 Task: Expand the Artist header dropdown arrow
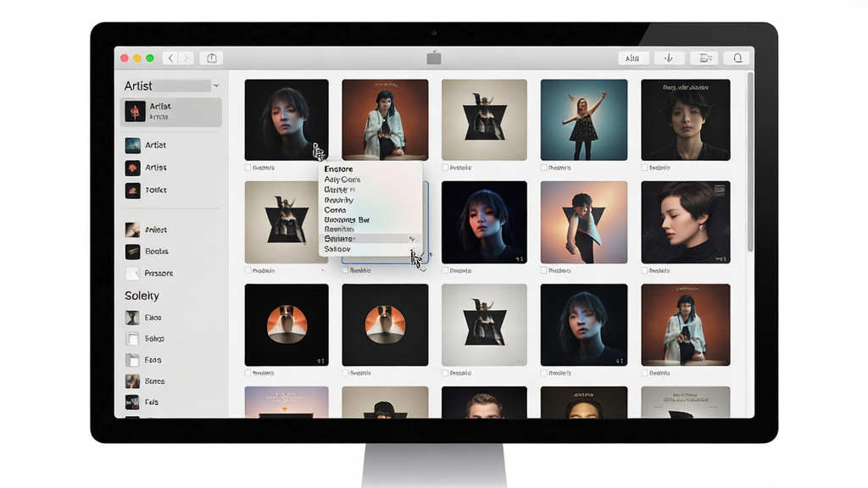[216, 86]
